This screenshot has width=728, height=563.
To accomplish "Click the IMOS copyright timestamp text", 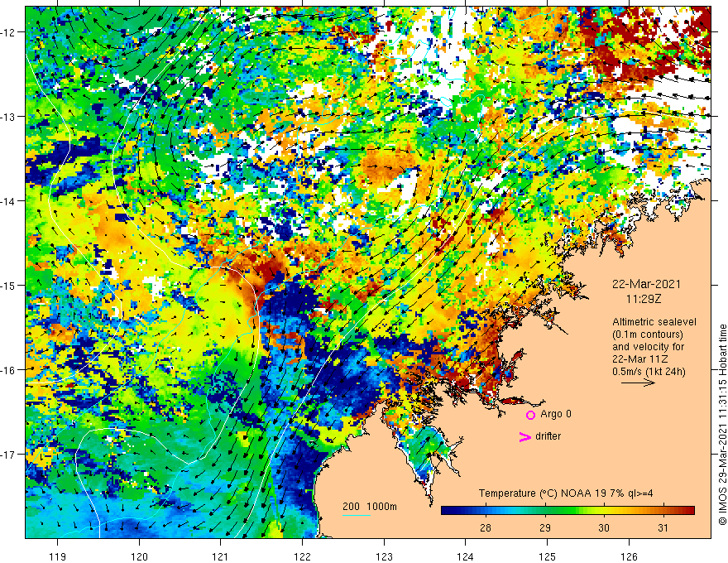I will [722, 425].
